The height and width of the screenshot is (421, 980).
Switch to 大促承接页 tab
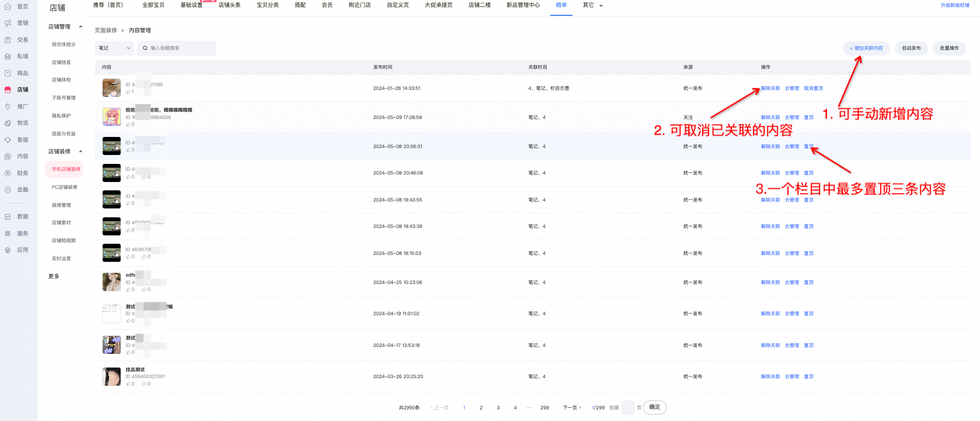tap(439, 5)
